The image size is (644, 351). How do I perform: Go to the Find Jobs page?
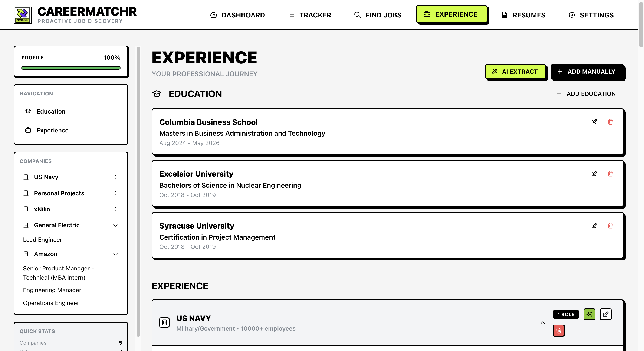coord(378,15)
